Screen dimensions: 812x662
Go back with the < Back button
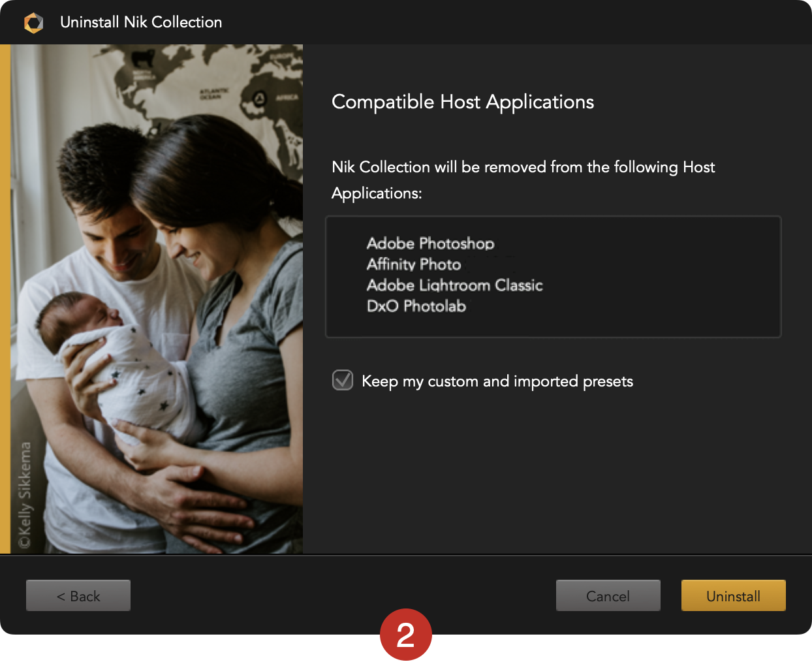[78, 595]
